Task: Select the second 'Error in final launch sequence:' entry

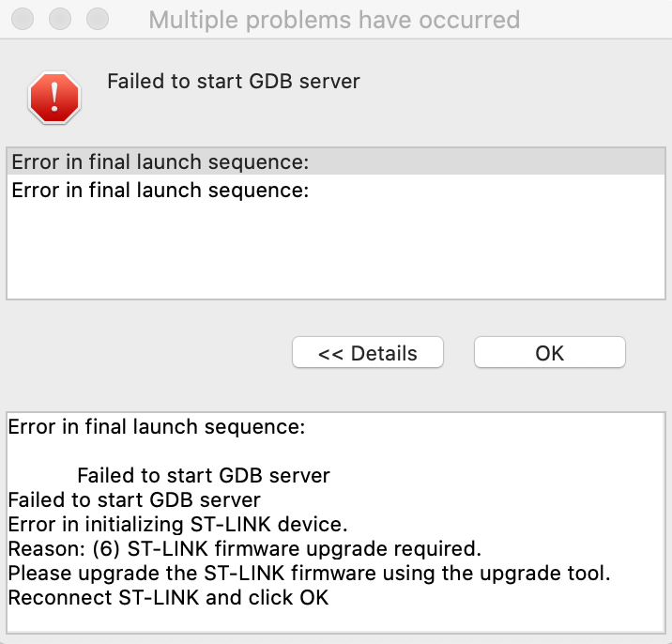Action: (x=336, y=190)
